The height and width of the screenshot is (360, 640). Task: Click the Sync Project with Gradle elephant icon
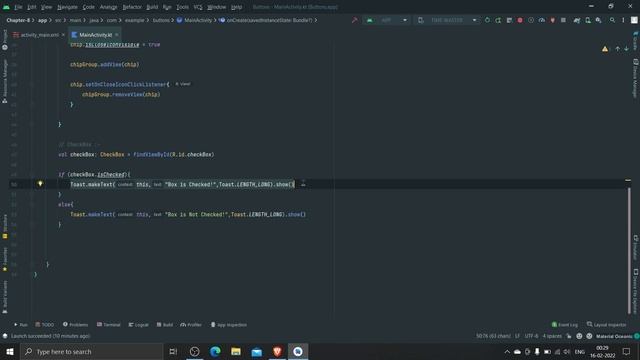(x=577, y=20)
